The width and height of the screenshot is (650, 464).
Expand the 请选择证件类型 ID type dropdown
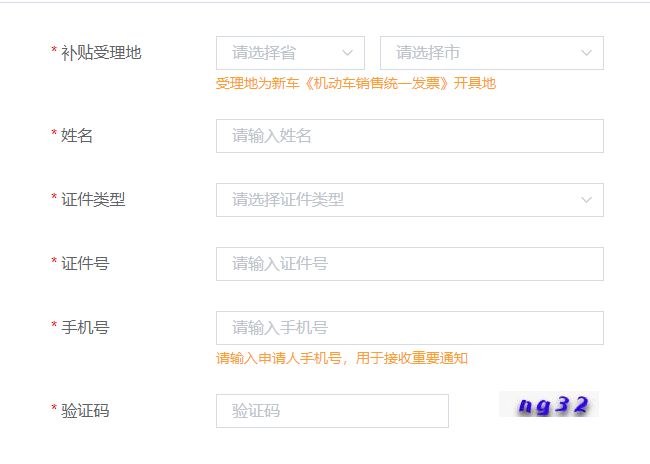(410, 200)
